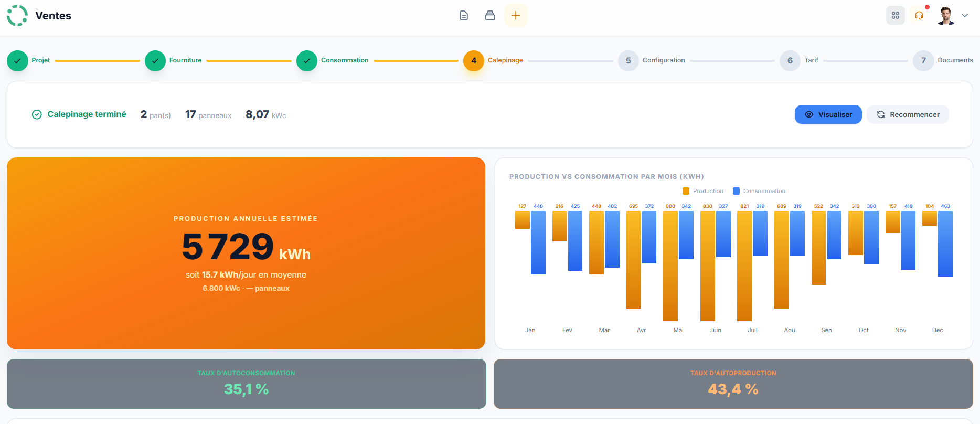Expand the user account dropdown chevron

[x=965, y=16]
